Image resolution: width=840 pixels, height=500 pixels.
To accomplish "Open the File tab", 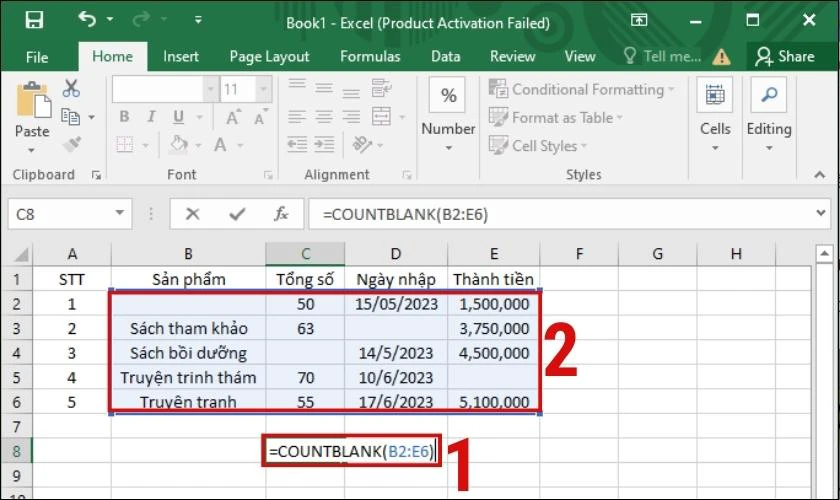I will tap(37, 57).
